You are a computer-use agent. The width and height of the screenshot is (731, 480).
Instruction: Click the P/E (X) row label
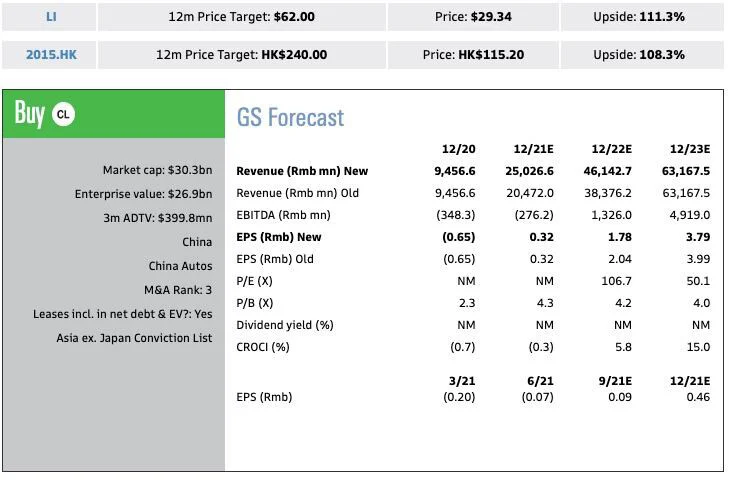pos(254,281)
